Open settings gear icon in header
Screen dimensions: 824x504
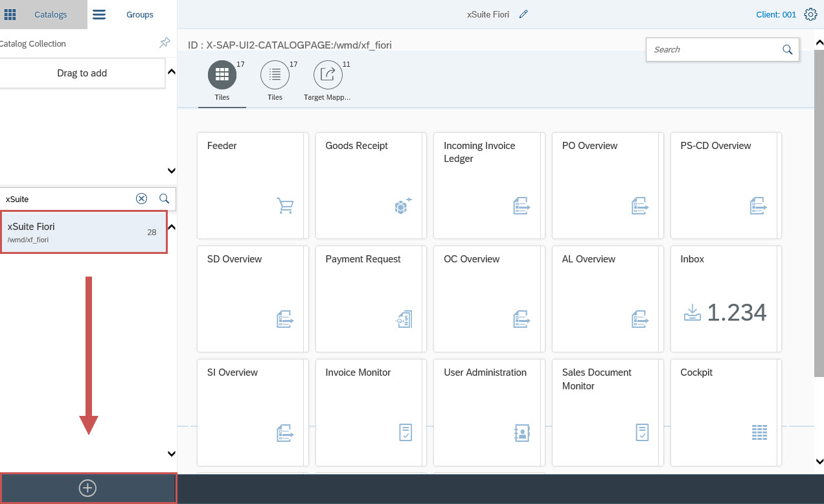tap(810, 14)
